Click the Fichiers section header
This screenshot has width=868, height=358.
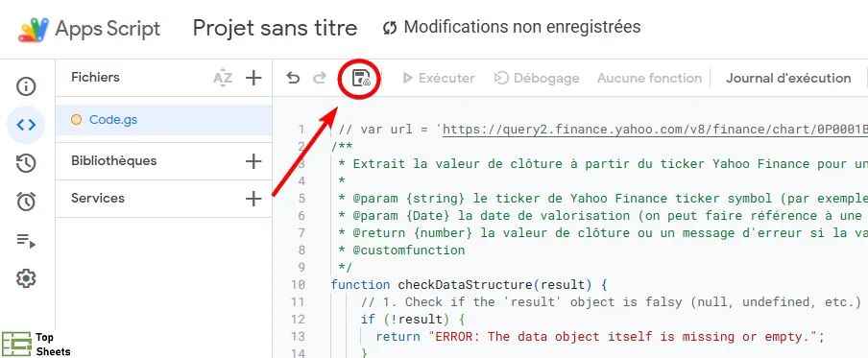click(95, 77)
